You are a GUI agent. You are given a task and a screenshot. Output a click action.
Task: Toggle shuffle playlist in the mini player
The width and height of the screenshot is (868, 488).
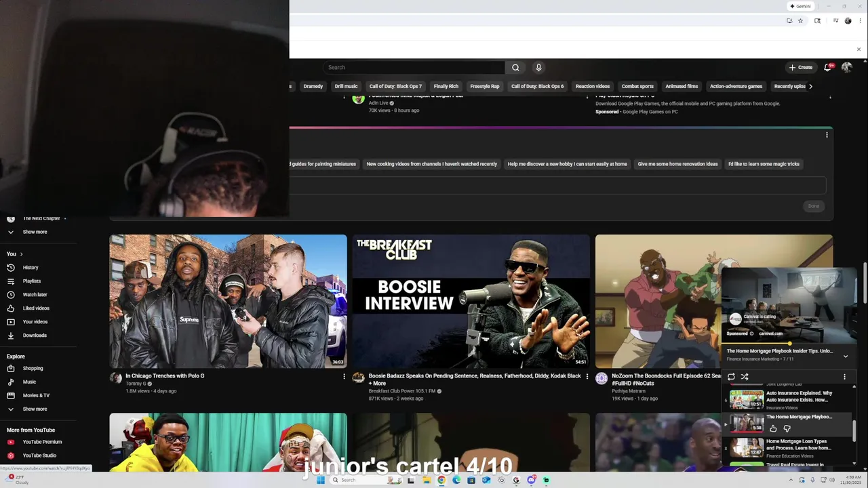point(745,377)
